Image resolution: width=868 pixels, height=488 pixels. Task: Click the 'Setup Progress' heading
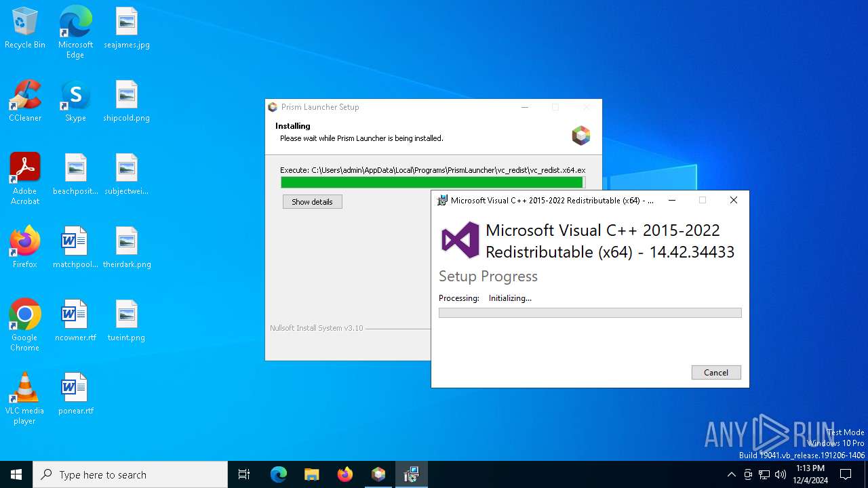488,277
